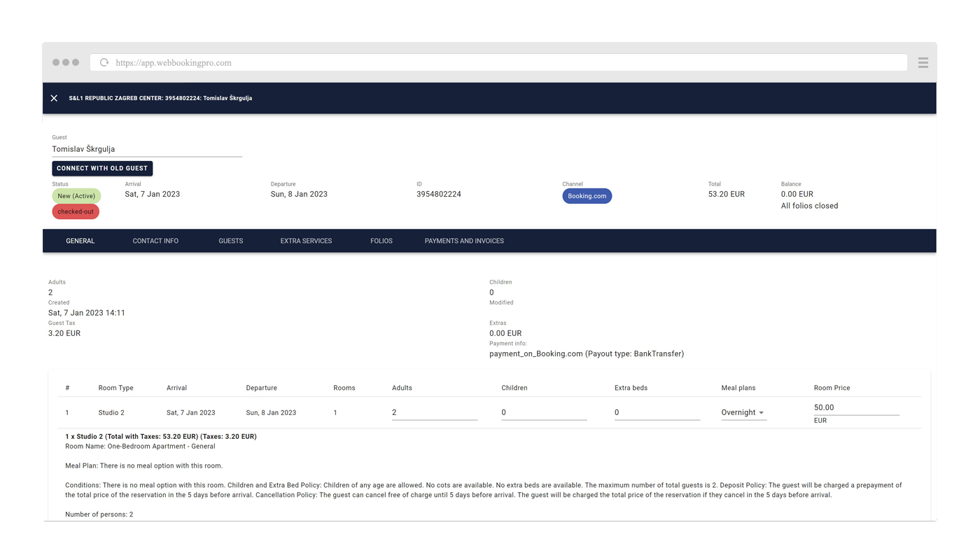This screenshot has width=980, height=560.
Task: Click the checked-out status chip
Action: tap(76, 211)
